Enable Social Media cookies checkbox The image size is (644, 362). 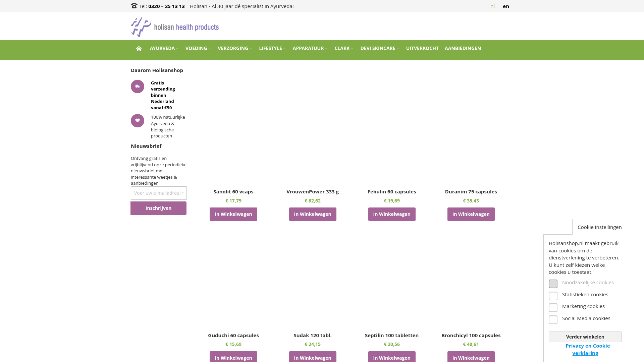(553, 320)
